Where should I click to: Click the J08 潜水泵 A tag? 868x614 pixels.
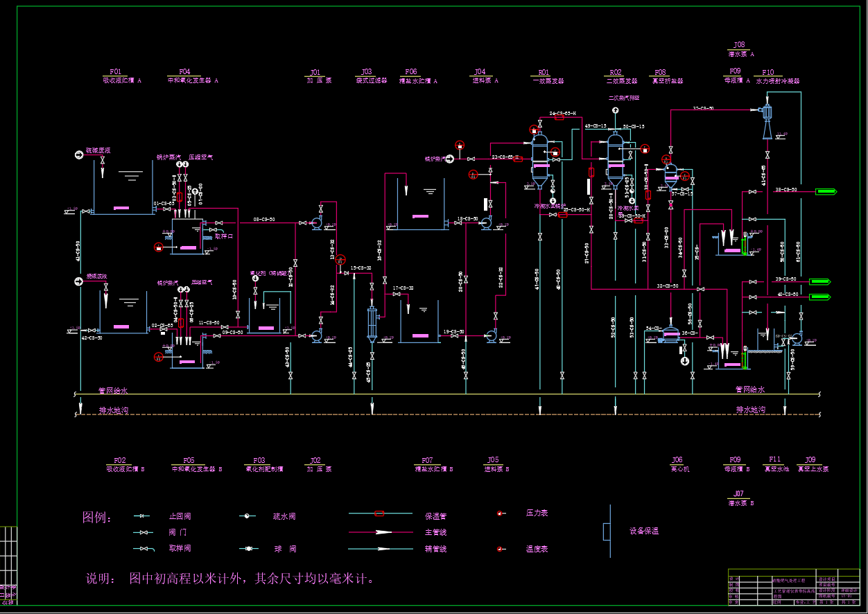click(741, 49)
